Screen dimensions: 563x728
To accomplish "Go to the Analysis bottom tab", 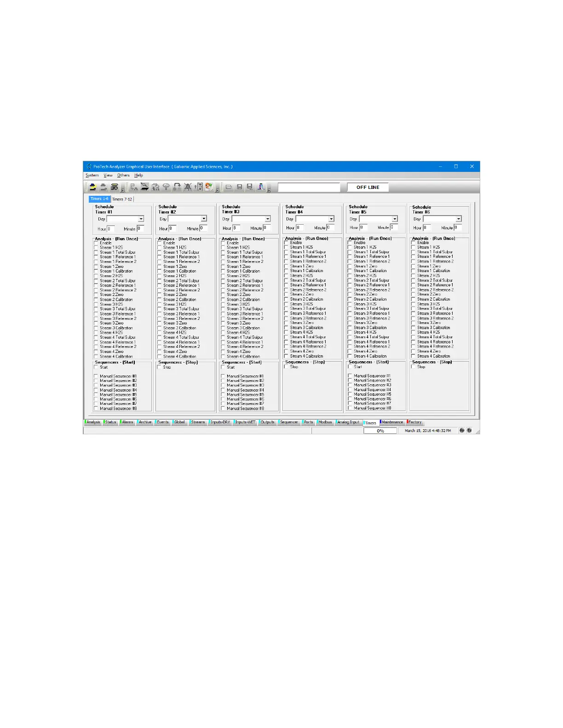I will pos(92,422).
